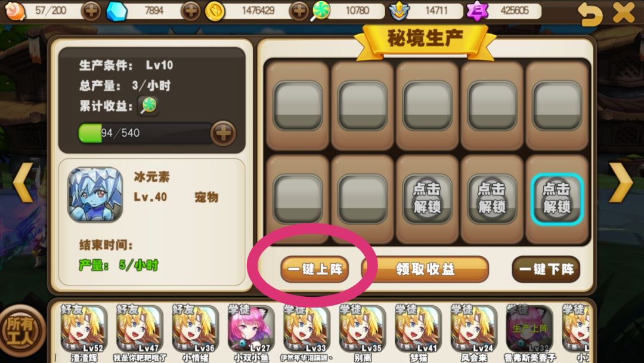Claim rewards with the 领取收益 button
The width and height of the screenshot is (644, 363).
[425, 269]
